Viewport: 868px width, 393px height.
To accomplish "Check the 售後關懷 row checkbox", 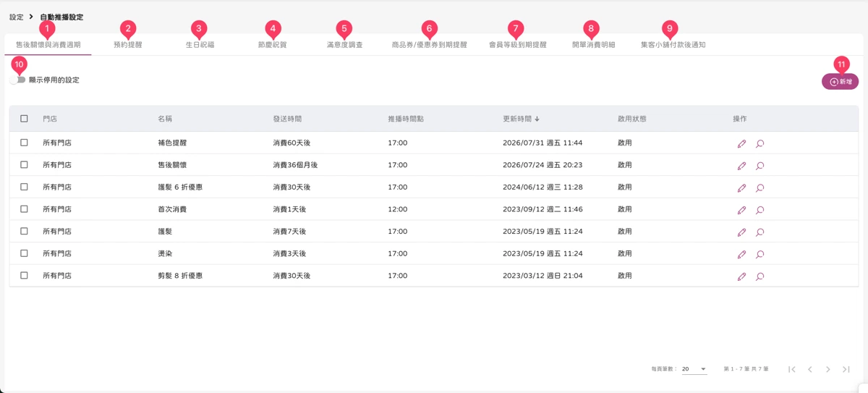I will [x=24, y=165].
